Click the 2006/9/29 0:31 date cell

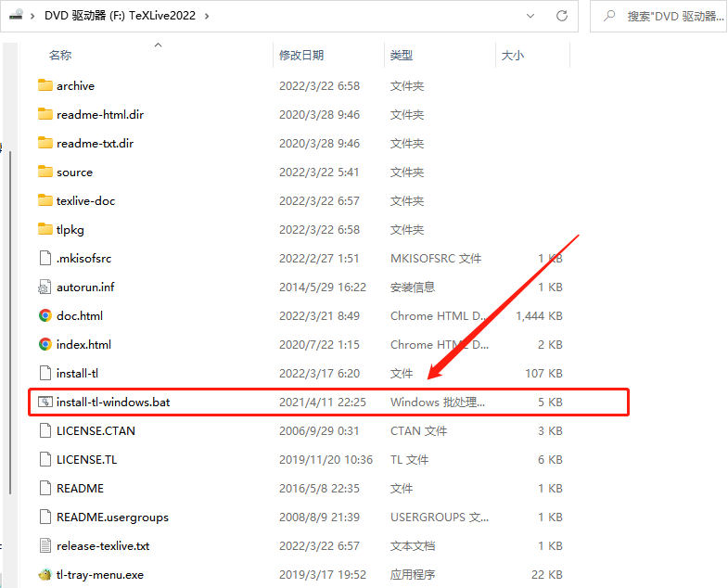319,431
